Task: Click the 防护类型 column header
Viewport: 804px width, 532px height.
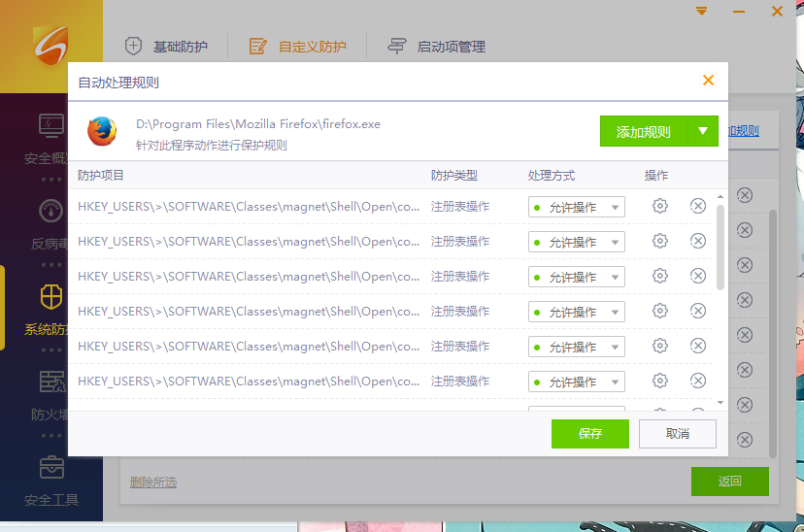Action: tap(453, 176)
